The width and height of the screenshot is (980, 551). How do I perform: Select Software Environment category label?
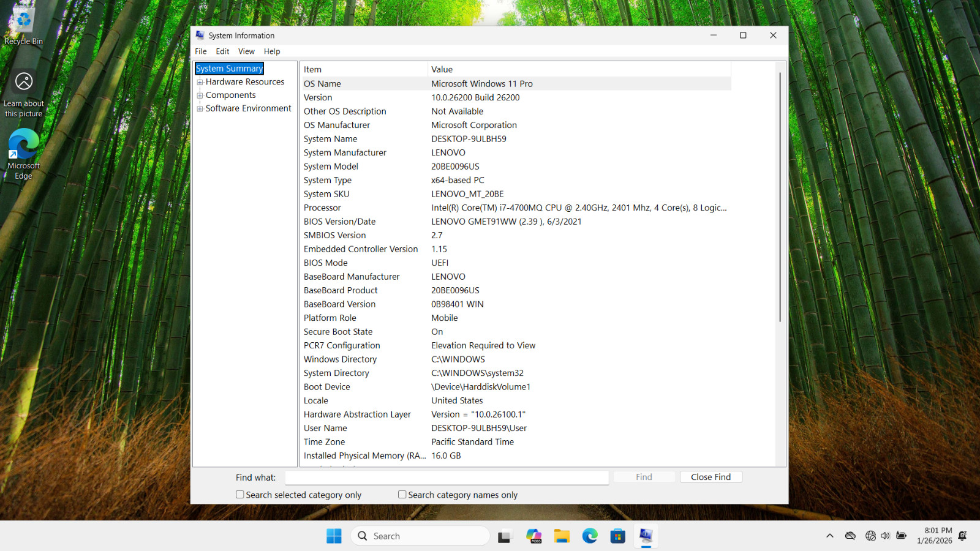[x=249, y=108]
